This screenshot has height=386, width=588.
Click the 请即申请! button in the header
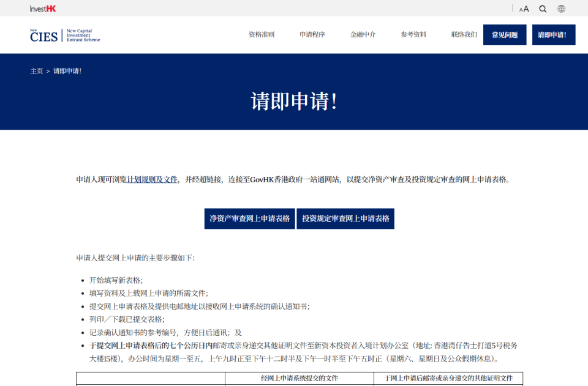coord(553,35)
